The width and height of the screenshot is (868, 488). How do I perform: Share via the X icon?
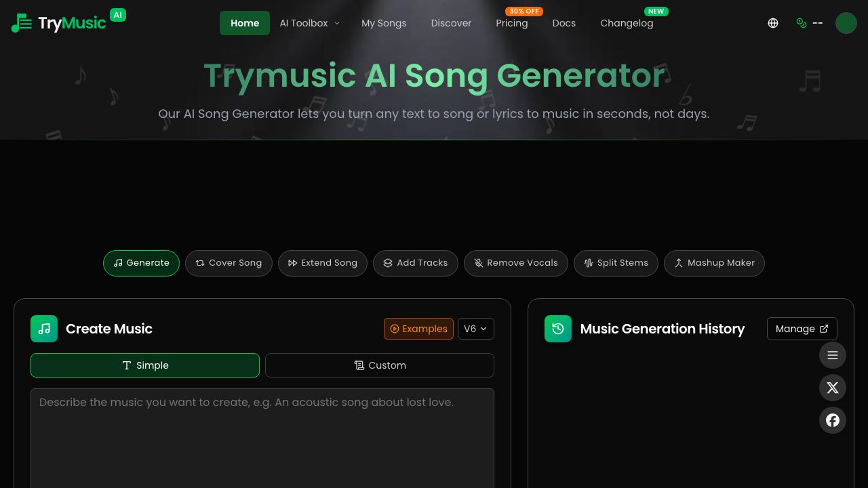click(x=833, y=388)
